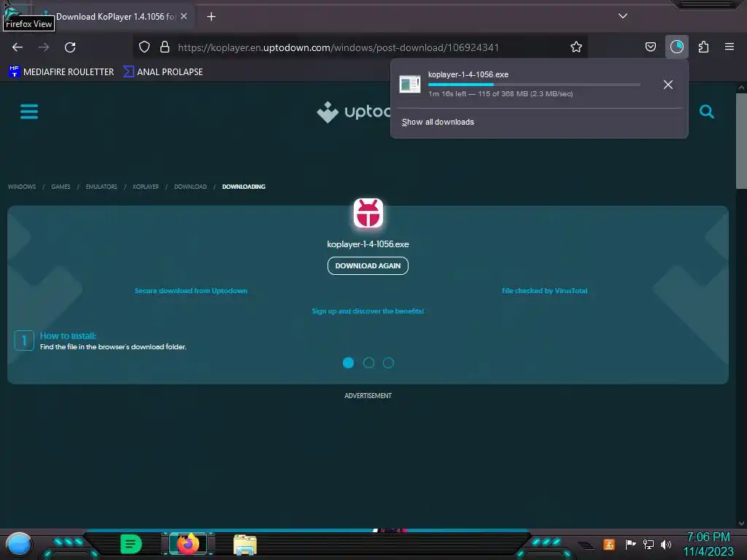Screen dimensions: 747x560
Task: Bookmark this page with the star icon
Action: click(x=576, y=47)
